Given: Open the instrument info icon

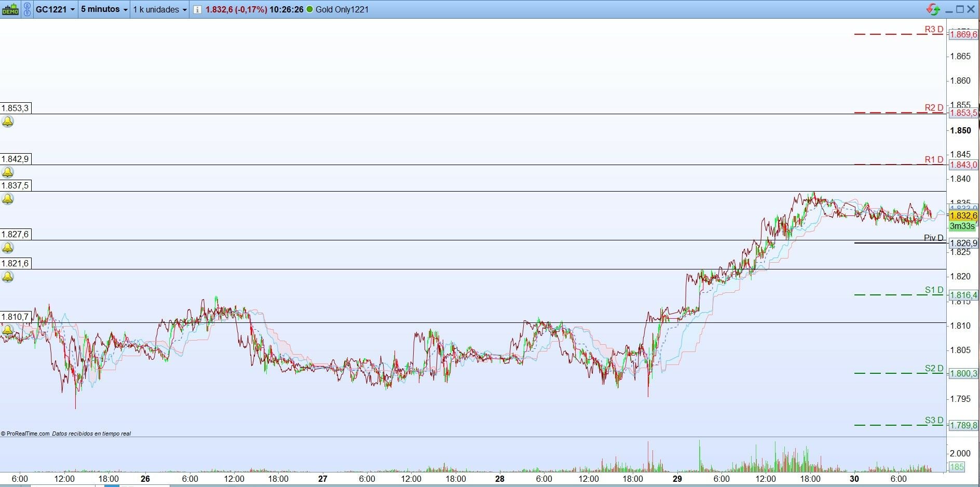Looking at the screenshot, I should point(197,9).
